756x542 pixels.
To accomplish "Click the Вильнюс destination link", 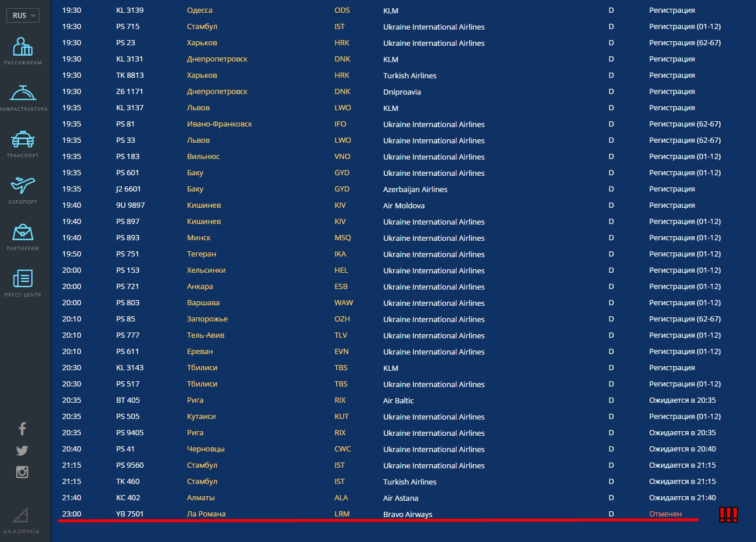I will point(203,157).
